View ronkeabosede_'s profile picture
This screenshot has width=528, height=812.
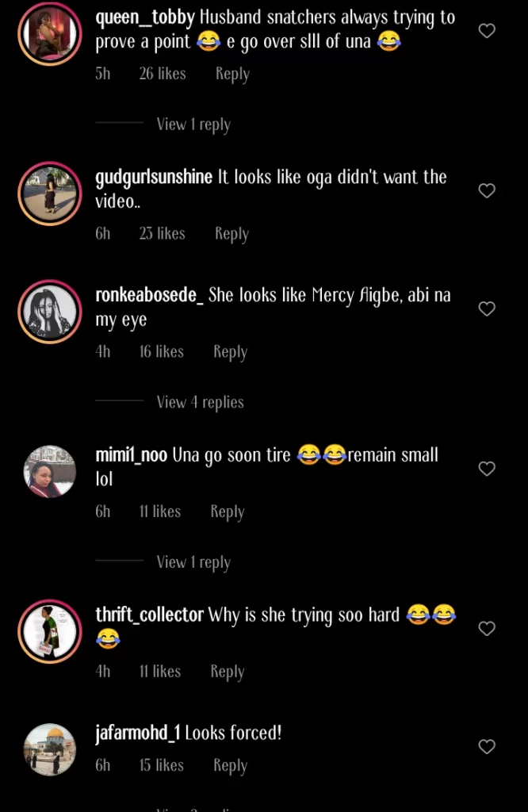pyautogui.click(x=50, y=312)
